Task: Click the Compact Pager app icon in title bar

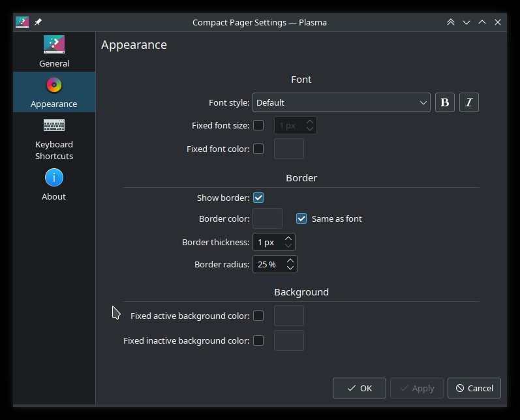Action: coord(22,22)
